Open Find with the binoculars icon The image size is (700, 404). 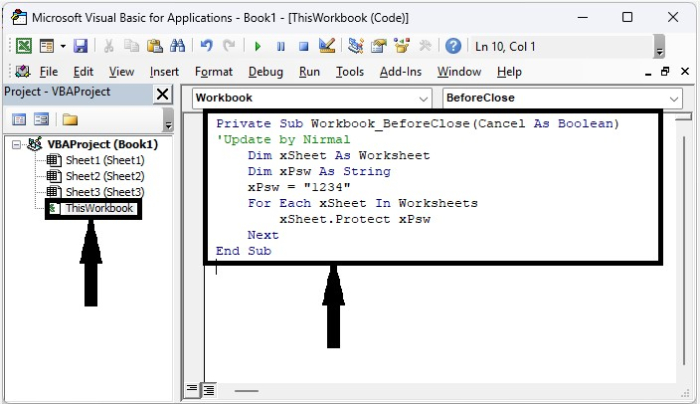177,46
